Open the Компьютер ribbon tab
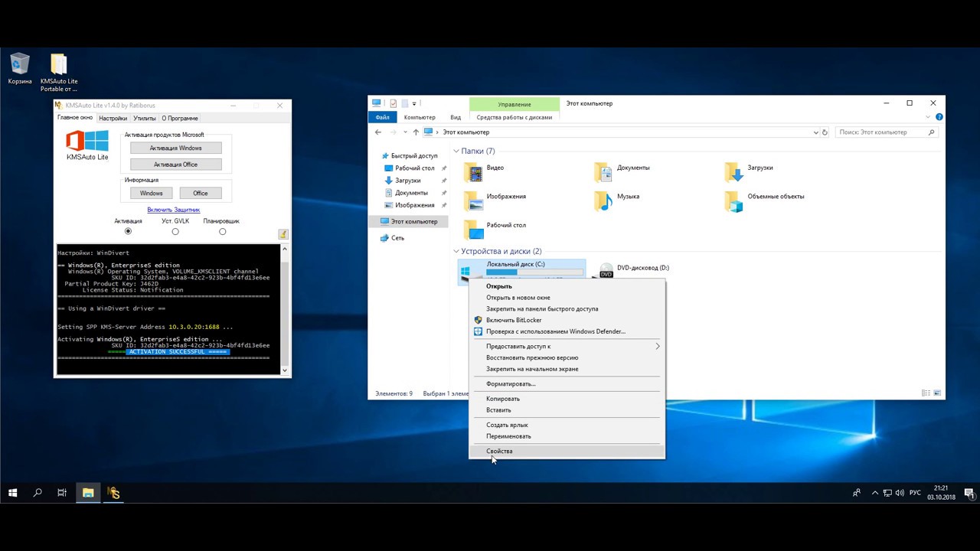980x551 pixels. (x=420, y=117)
